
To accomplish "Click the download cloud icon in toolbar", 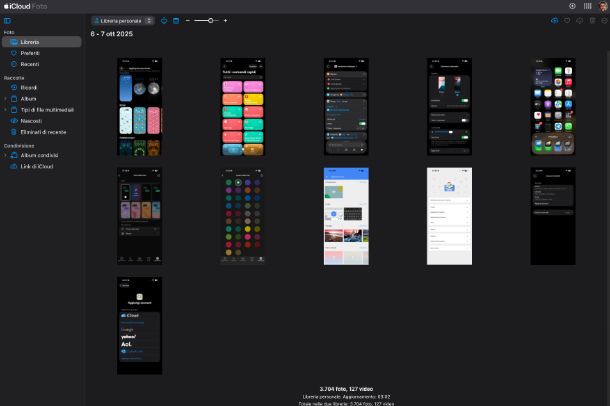I will click(579, 20).
